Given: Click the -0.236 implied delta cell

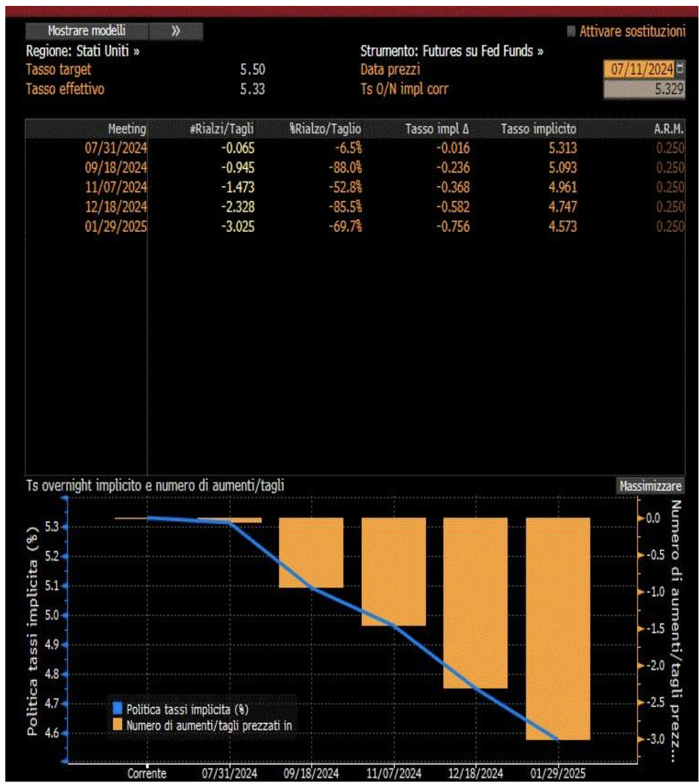Looking at the screenshot, I should pyautogui.click(x=453, y=168).
